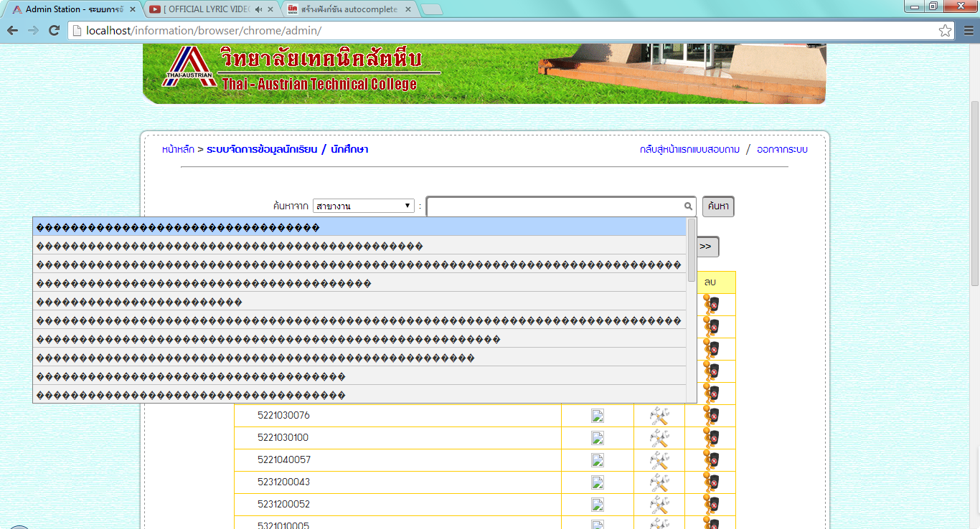
Task: Edit record 5231200043 using the tools icon
Action: [x=659, y=482]
